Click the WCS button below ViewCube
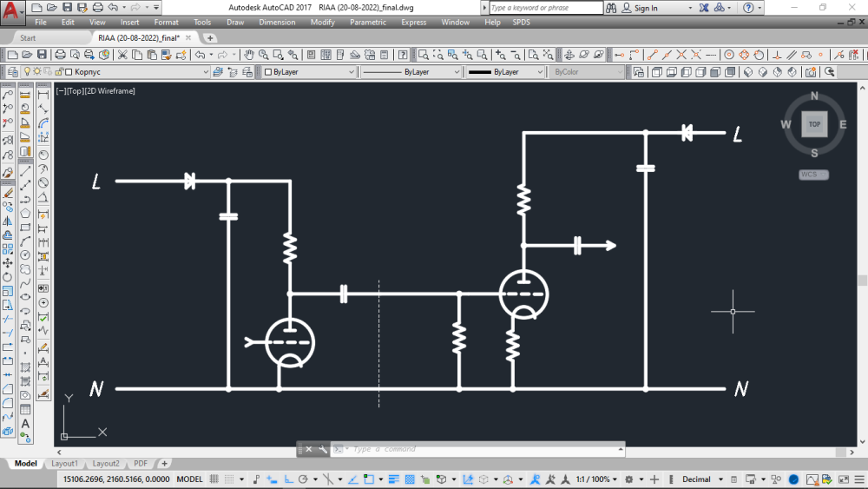 (x=813, y=175)
